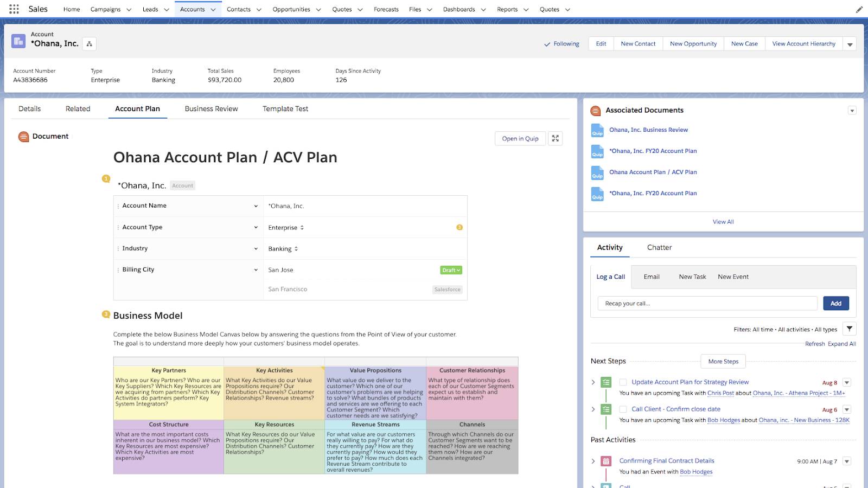Viewport: 868px width, 488px height.
Task: Go to the Home nav item
Action: pyautogui.click(x=72, y=9)
